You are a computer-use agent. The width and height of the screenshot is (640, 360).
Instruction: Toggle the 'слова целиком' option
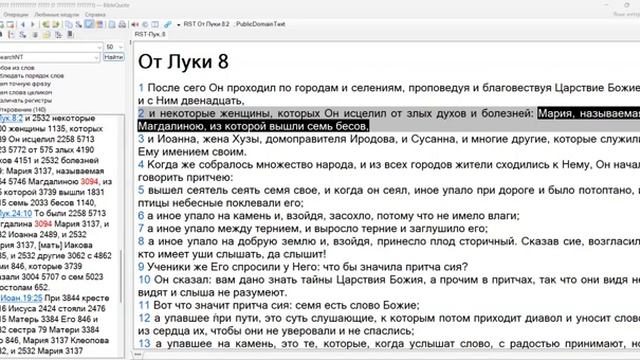click(26, 93)
